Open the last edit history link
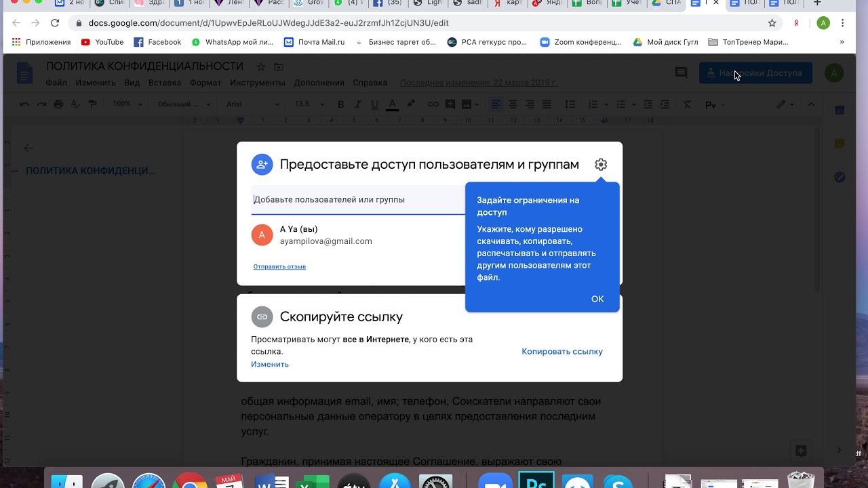868x488 pixels. (x=479, y=83)
